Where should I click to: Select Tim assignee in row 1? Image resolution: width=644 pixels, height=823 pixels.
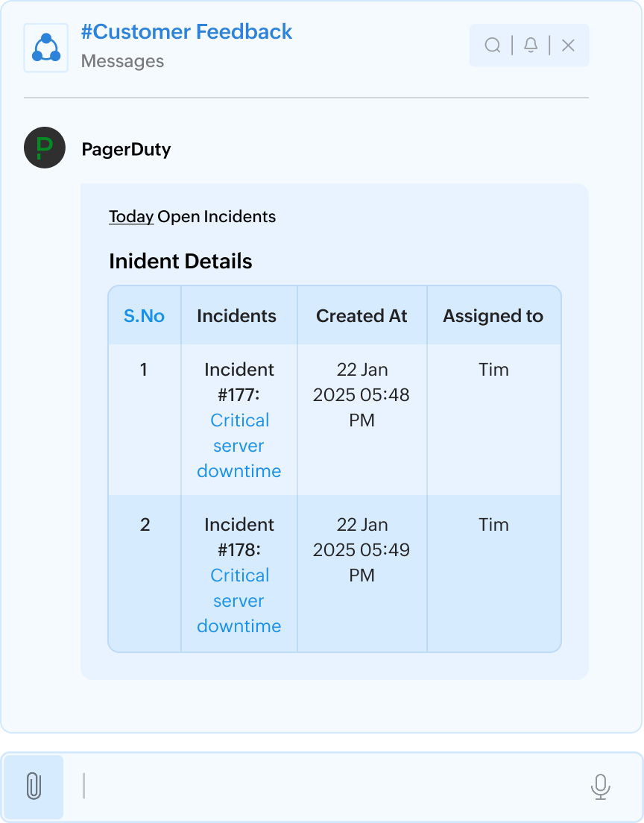[493, 370]
